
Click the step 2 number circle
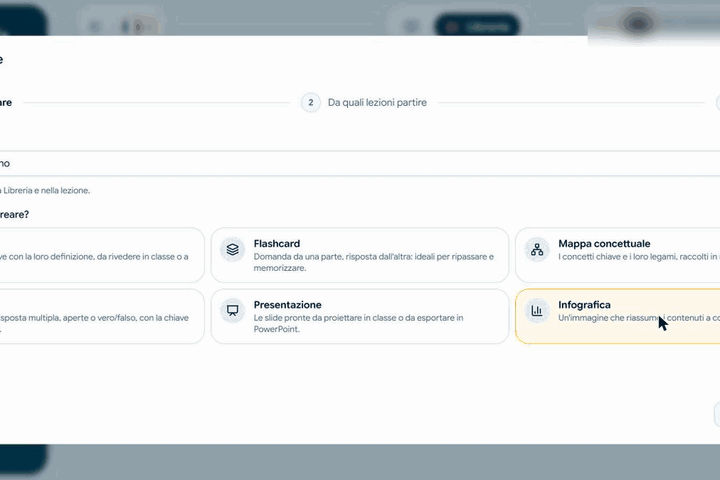311,102
